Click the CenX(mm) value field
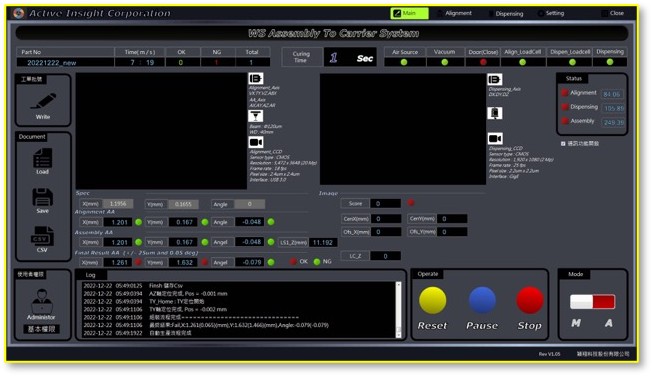Screen dimensions: 652x376 pos(385,219)
